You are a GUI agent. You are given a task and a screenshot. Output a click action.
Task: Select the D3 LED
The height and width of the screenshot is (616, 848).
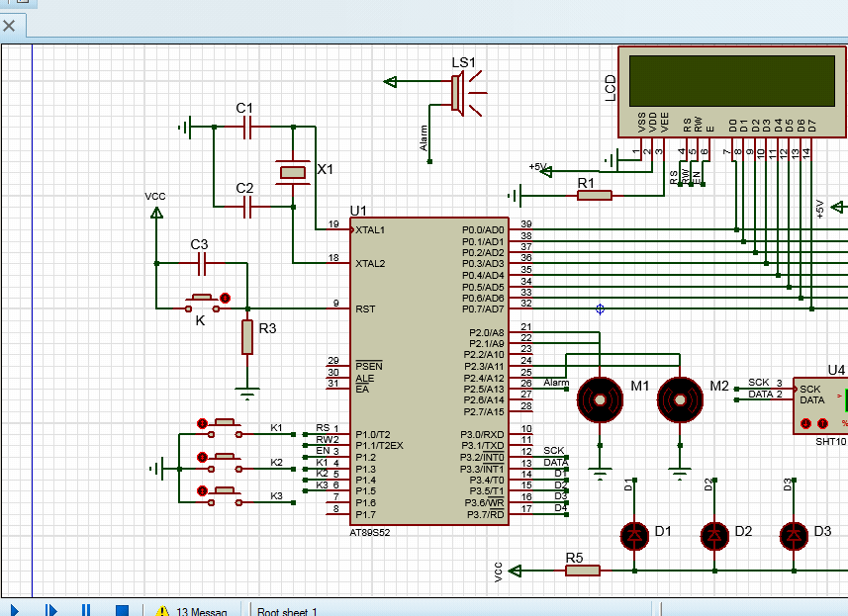[793, 535]
